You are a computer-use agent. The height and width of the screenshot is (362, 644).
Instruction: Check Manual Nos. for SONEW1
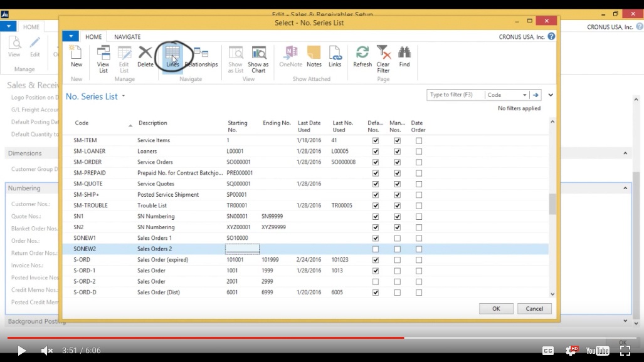point(397,238)
